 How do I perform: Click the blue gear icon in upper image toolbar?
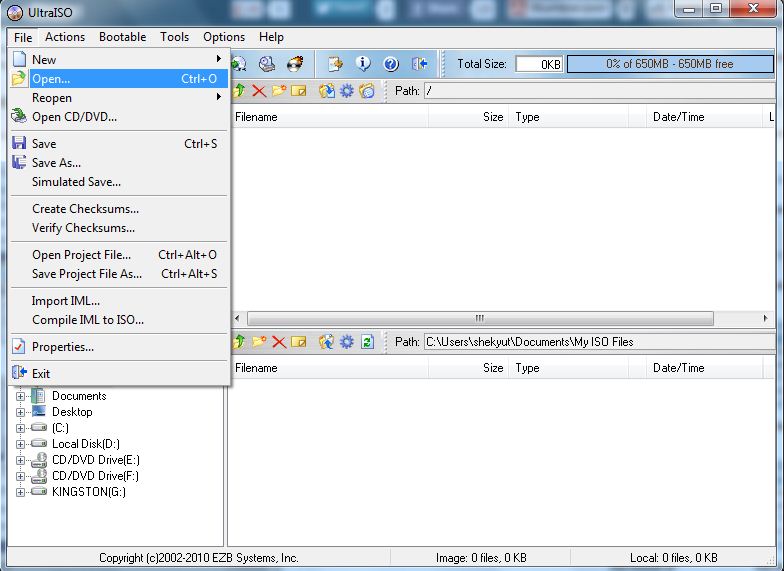coord(346,90)
